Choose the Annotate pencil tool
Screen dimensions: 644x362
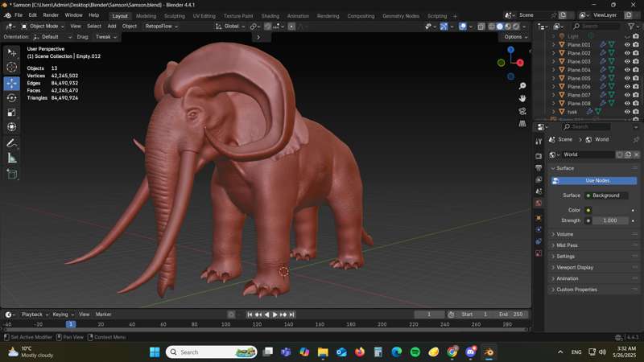[12, 143]
